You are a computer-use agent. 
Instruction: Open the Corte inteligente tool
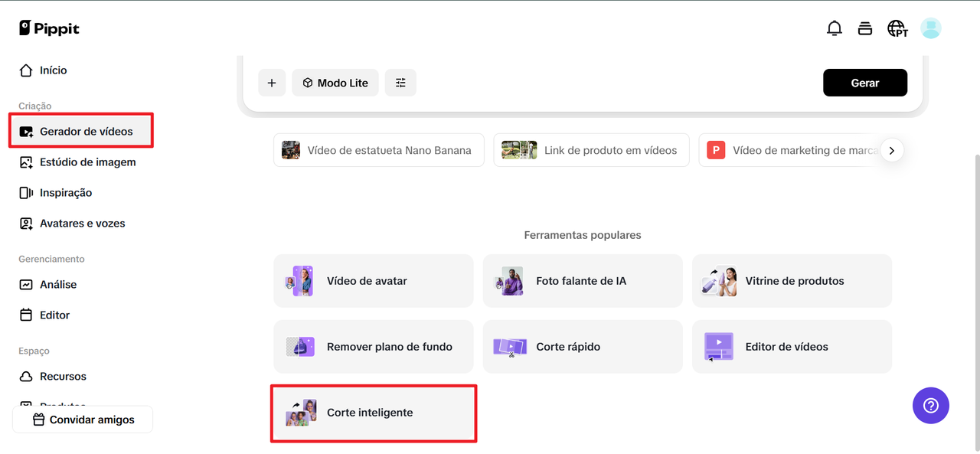pyautogui.click(x=374, y=413)
